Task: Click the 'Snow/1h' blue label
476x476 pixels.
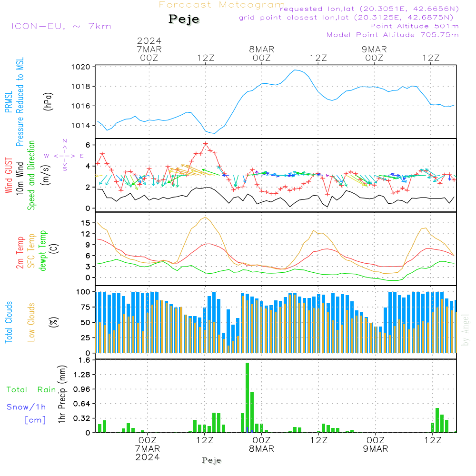Action: pyautogui.click(x=26, y=407)
